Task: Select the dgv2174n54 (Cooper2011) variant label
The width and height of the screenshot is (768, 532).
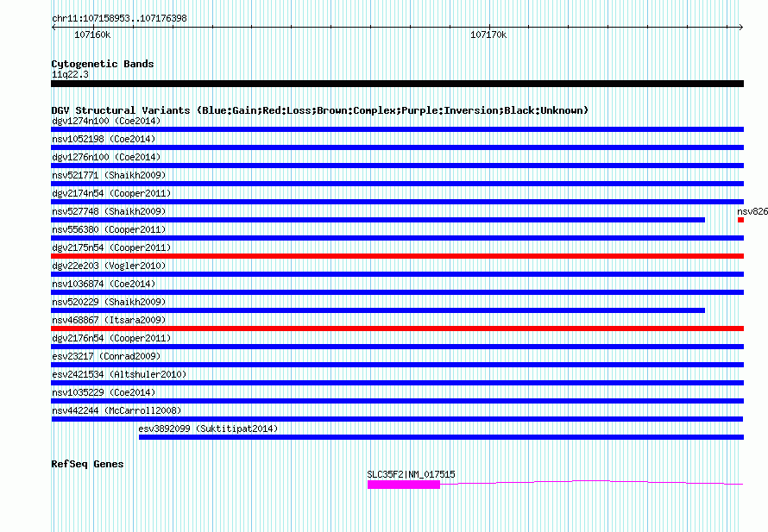Action: point(111,193)
